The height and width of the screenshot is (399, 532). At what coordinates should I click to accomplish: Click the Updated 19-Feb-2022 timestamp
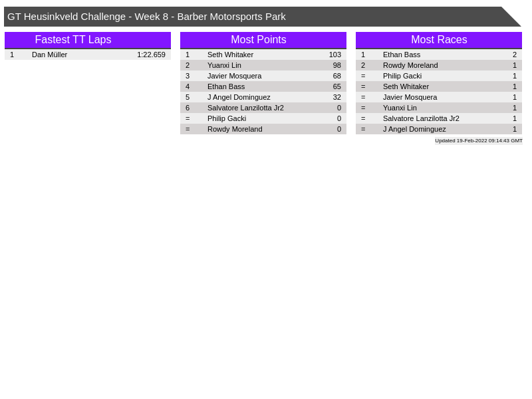[478, 140]
